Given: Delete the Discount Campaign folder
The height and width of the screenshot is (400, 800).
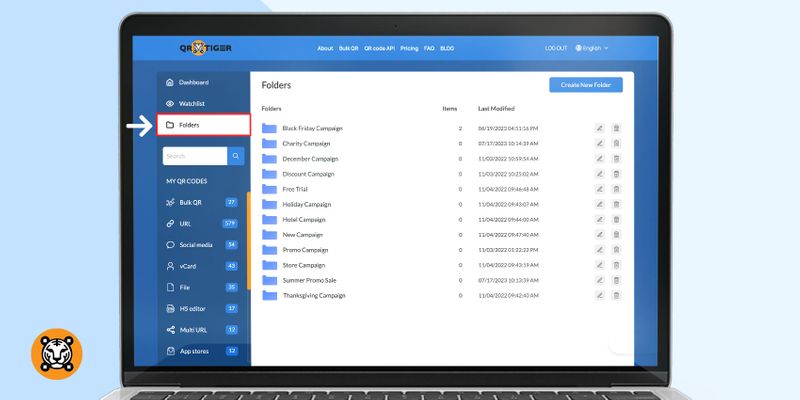Looking at the screenshot, I should 616,174.
